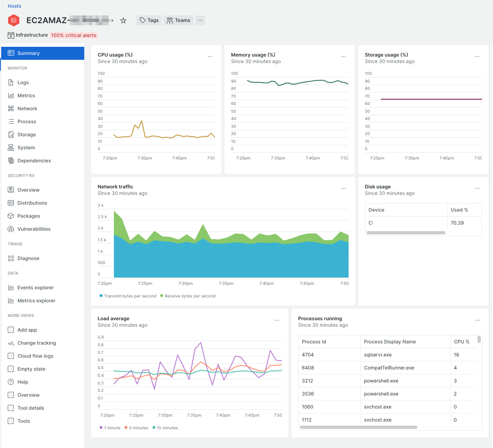493x448 pixels.
Task: Click the Logs icon in sidebar
Action: coord(11,83)
